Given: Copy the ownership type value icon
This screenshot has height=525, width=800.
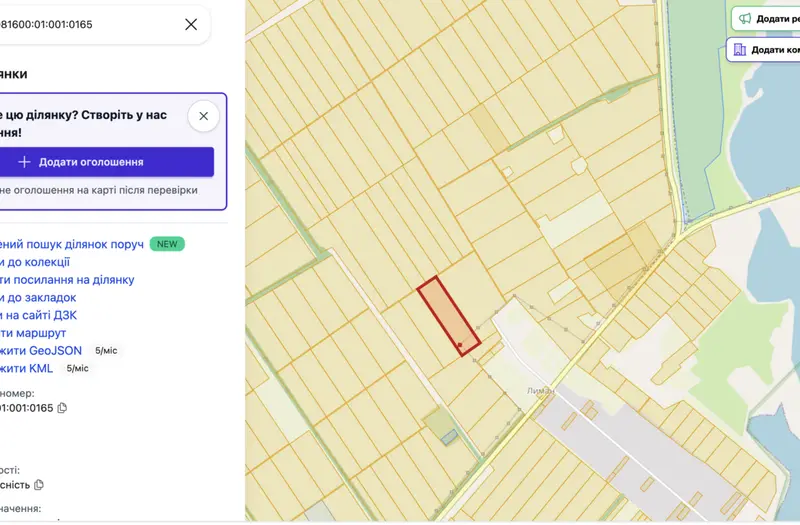Looking at the screenshot, I should point(39,485).
